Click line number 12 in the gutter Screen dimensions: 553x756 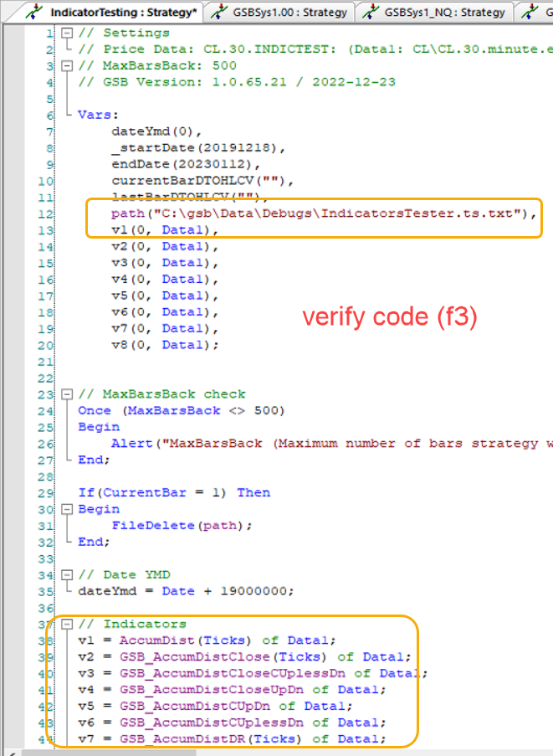click(x=48, y=213)
